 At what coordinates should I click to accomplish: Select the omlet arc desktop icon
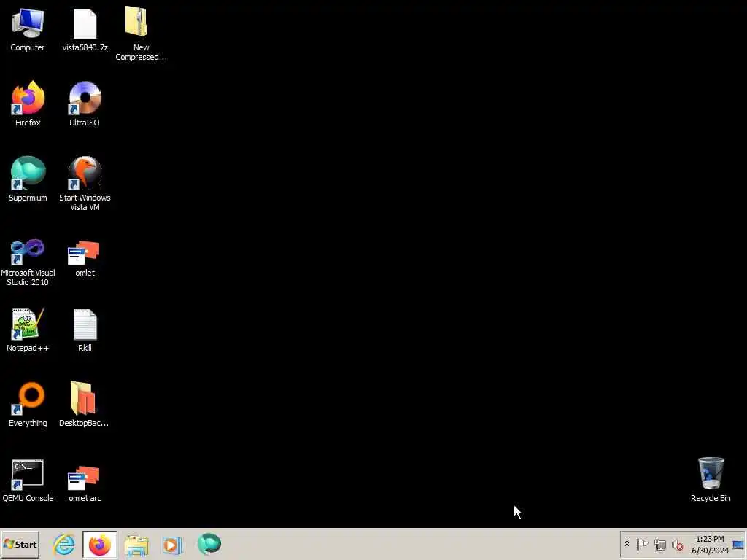click(x=85, y=483)
